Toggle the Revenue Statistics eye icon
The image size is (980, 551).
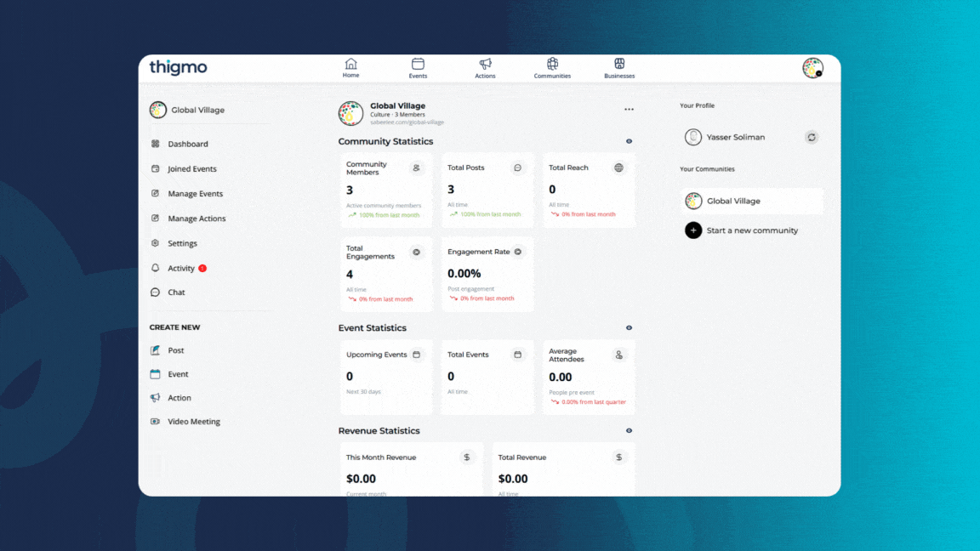pyautogui.click(x=629, y=430)
